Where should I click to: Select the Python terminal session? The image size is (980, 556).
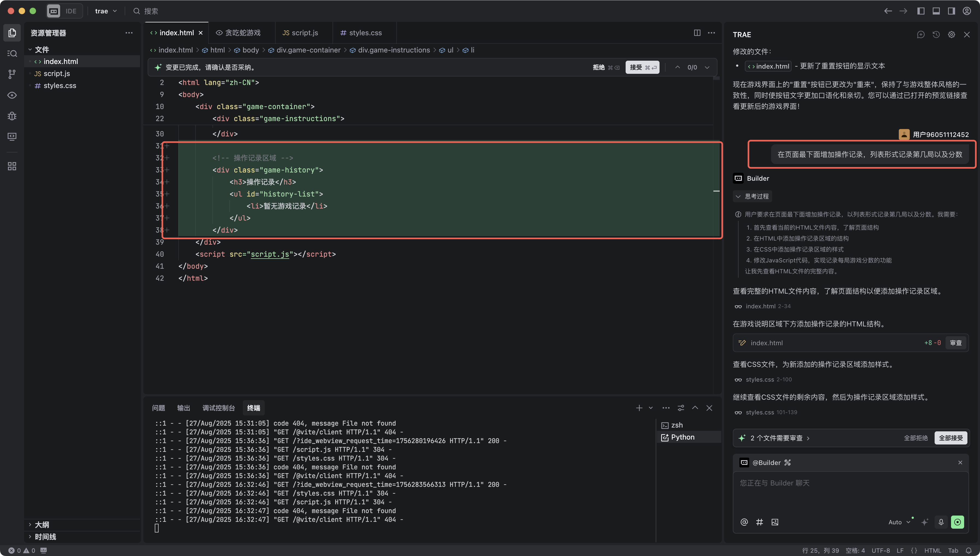[x=690, y=437]
